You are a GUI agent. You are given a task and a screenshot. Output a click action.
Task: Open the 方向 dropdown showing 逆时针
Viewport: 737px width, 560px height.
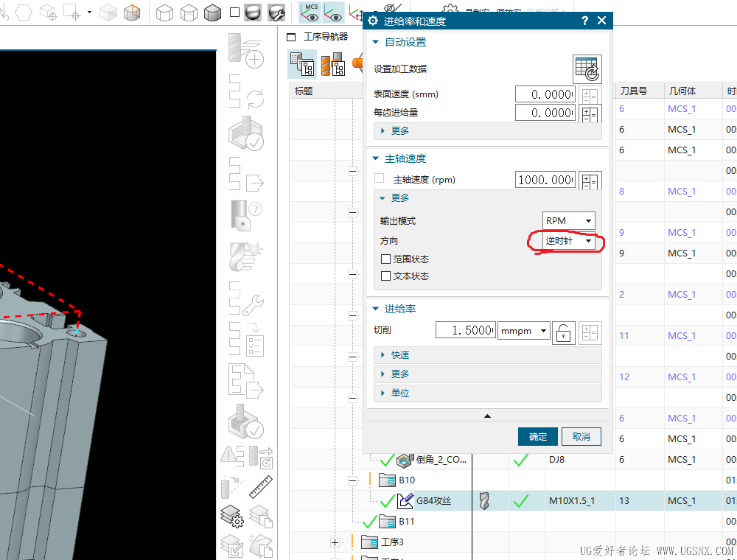(569, 242)
